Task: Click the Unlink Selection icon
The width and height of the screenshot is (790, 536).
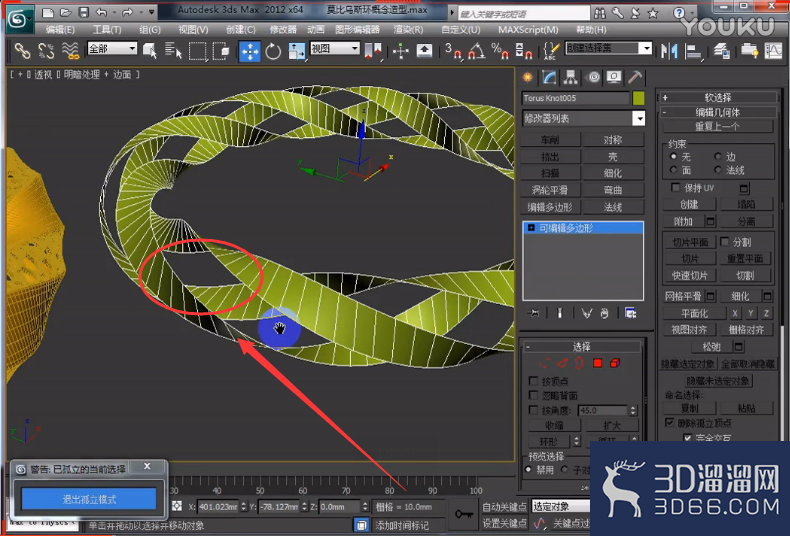Action: [46, 51]
